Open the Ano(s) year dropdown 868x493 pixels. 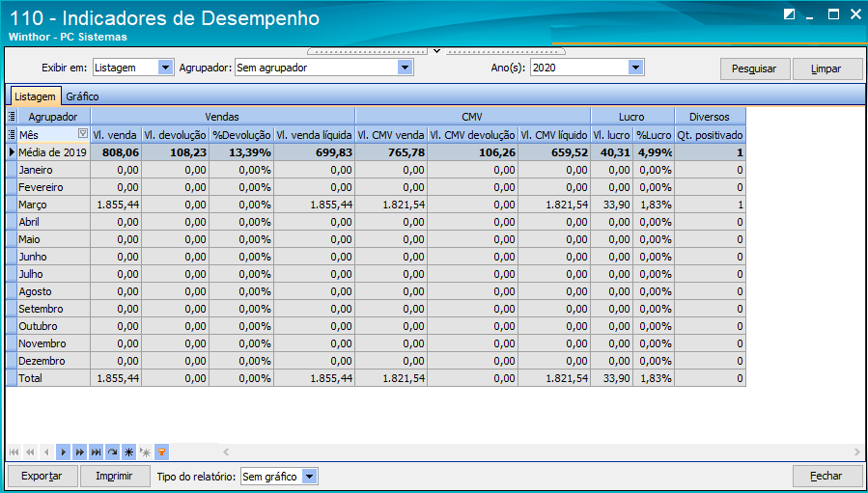635,68
